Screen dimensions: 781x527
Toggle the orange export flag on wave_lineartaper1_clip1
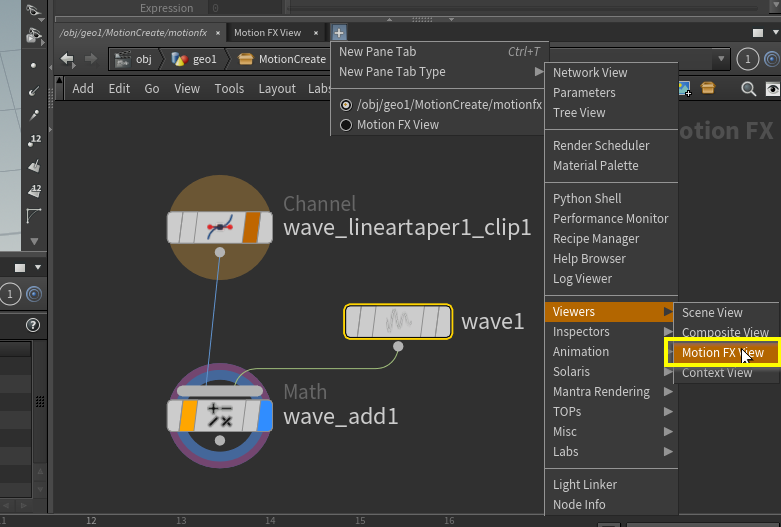[251, 227]
